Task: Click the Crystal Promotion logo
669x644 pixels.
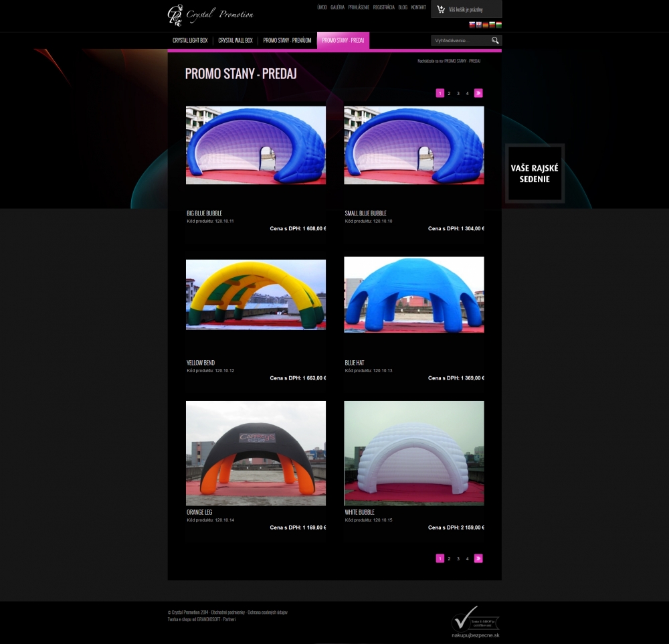Action: 210,15
